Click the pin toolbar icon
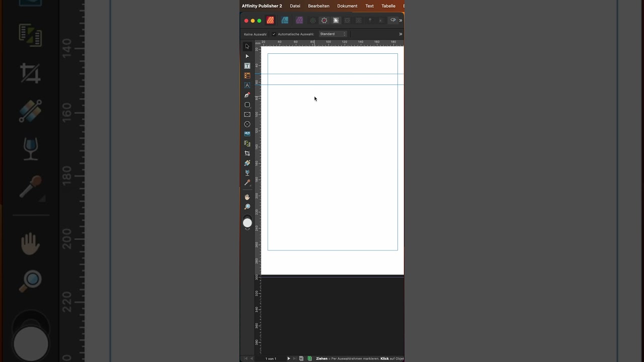This screenshot has height=362, width=644. [x=370, y=21]
